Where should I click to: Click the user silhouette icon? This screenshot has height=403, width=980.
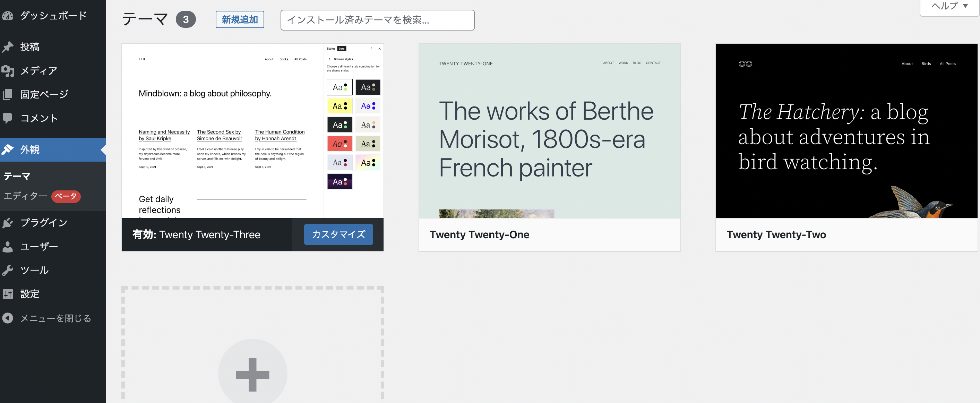[8, 247]
